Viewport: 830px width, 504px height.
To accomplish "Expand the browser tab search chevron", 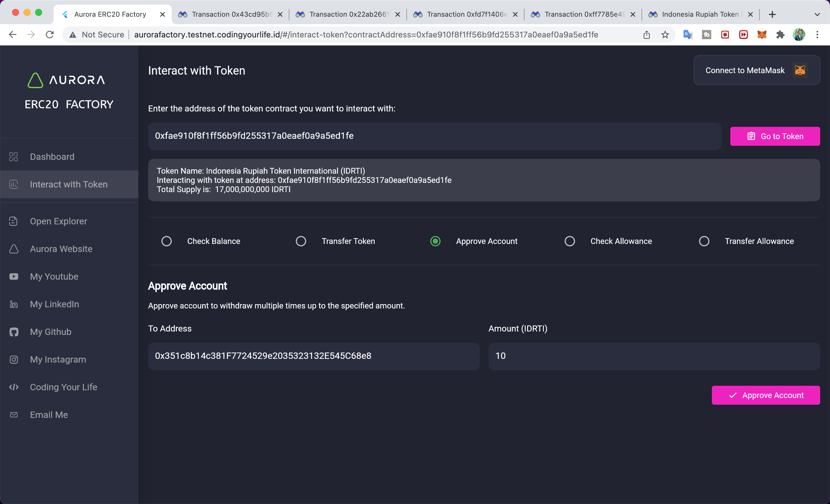I will (x=817, y=14).
